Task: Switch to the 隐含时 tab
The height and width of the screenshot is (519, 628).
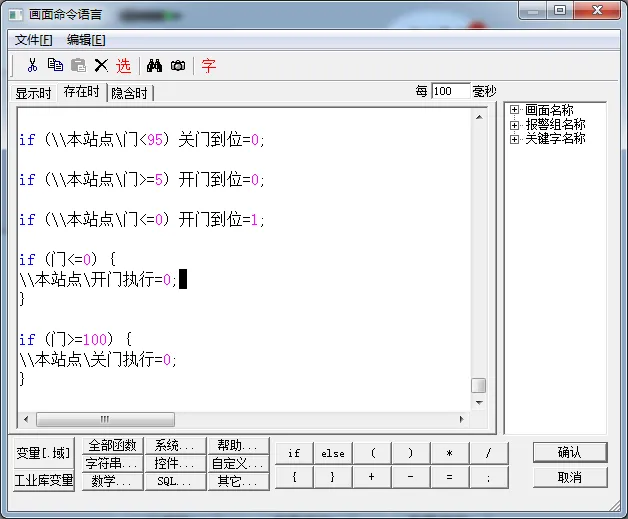Action: 129,93
